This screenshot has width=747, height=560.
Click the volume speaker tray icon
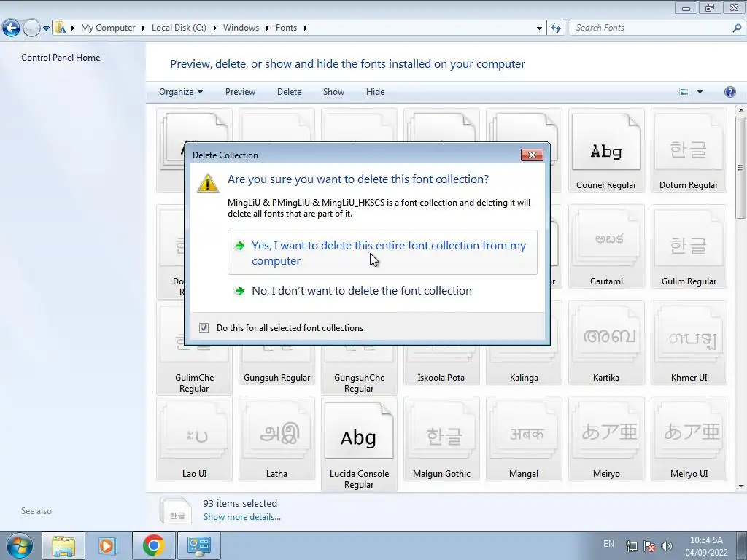point(667,546)
